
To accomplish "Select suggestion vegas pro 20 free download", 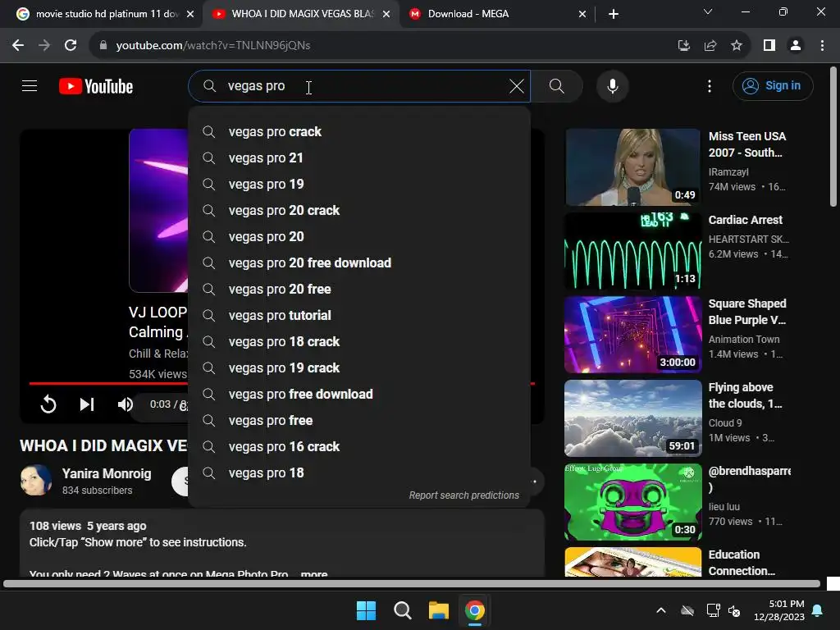I will tap(359, 263).
